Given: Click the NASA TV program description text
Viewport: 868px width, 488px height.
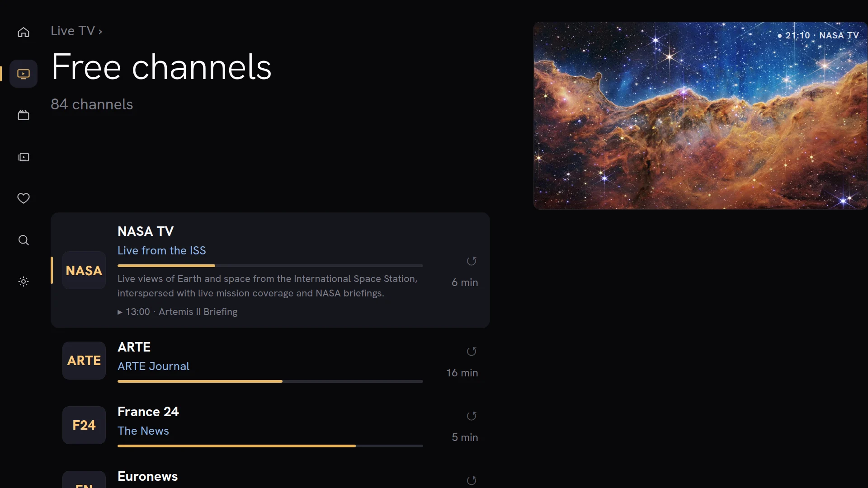Looking at the screenshot, I should coord(268,286).
